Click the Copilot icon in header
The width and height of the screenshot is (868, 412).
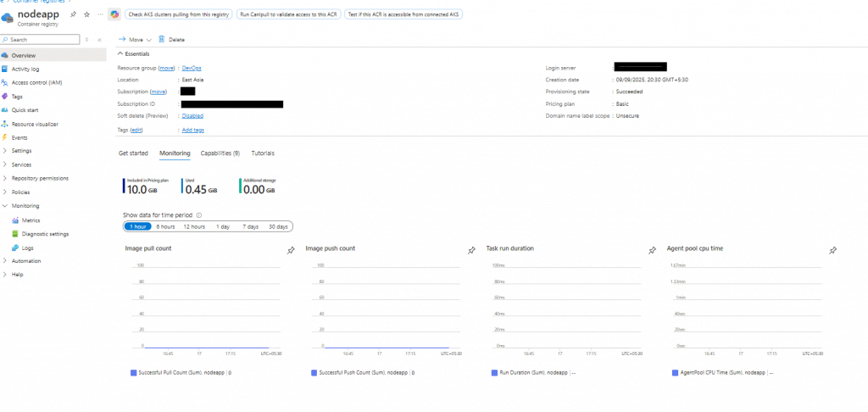tap(114, 14)
